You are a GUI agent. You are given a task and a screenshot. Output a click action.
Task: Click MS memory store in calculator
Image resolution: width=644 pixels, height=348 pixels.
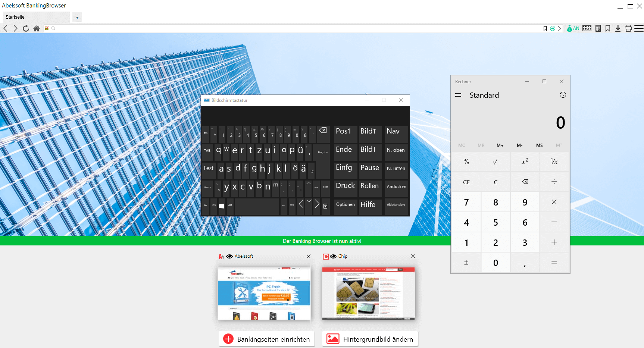540,145
